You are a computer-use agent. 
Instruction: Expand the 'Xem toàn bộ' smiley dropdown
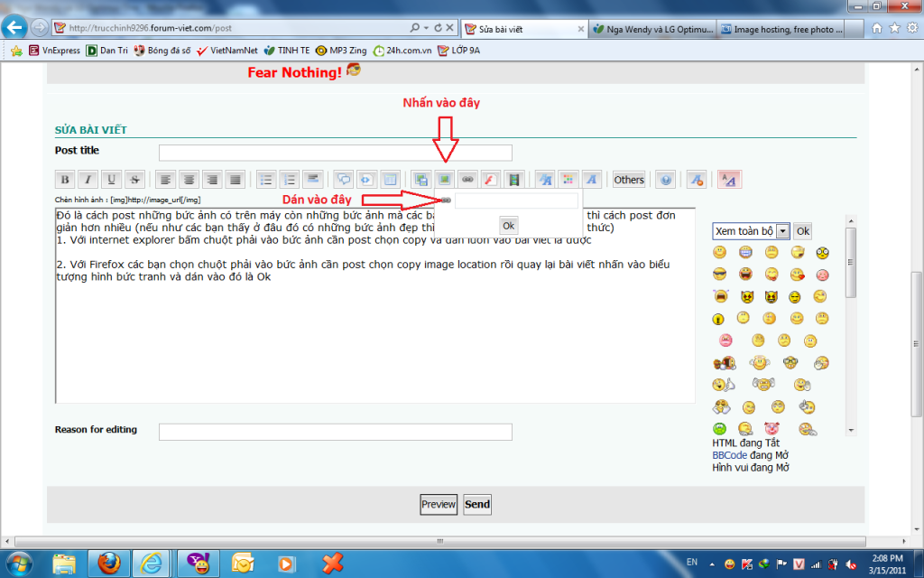tap(782, 231)
